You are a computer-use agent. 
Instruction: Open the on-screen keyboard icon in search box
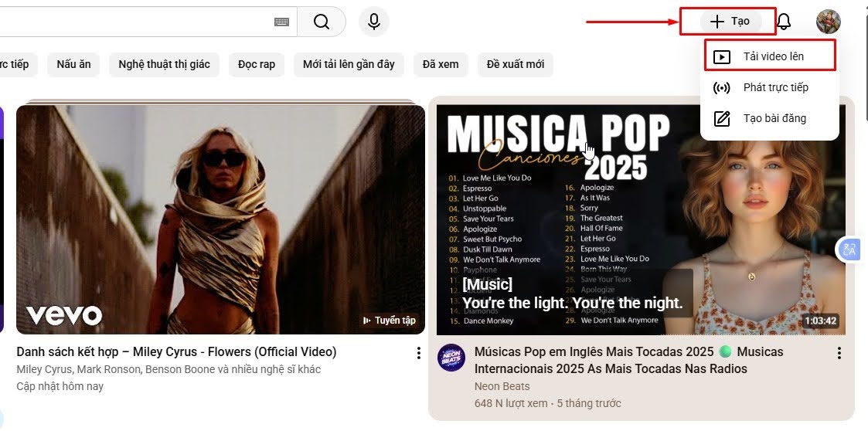(x=282, y=22)
